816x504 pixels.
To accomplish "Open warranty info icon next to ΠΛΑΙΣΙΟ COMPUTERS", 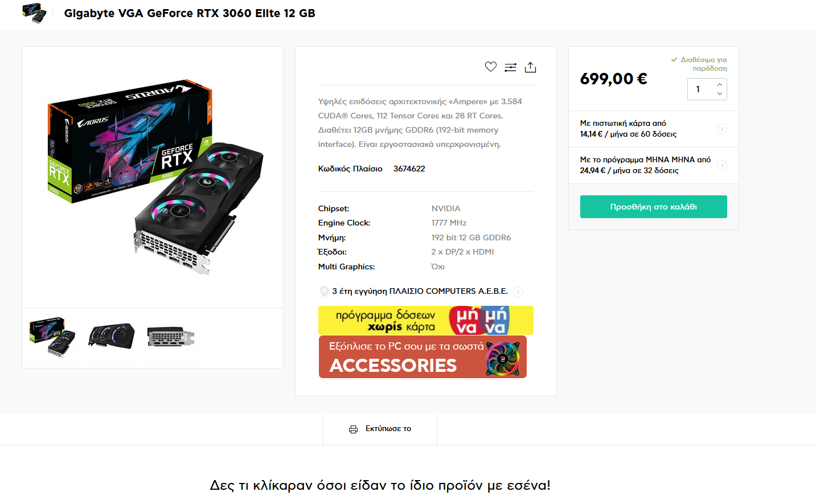I will tap(518, 292).
